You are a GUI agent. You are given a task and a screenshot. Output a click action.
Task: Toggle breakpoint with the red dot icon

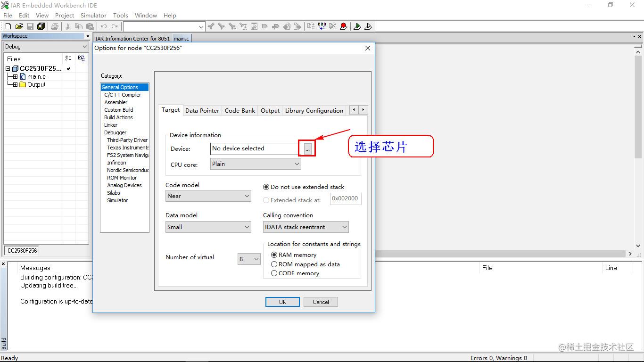click(344, 26)
